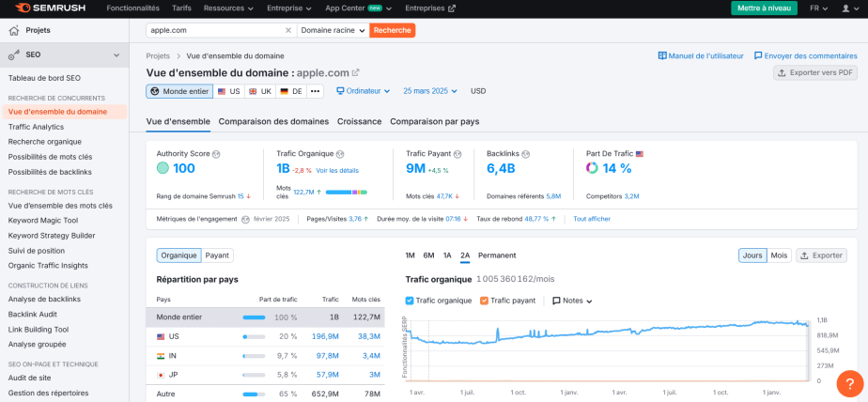Switch to Organique view
Screen dimensions: 868x402
click(178, 255)
